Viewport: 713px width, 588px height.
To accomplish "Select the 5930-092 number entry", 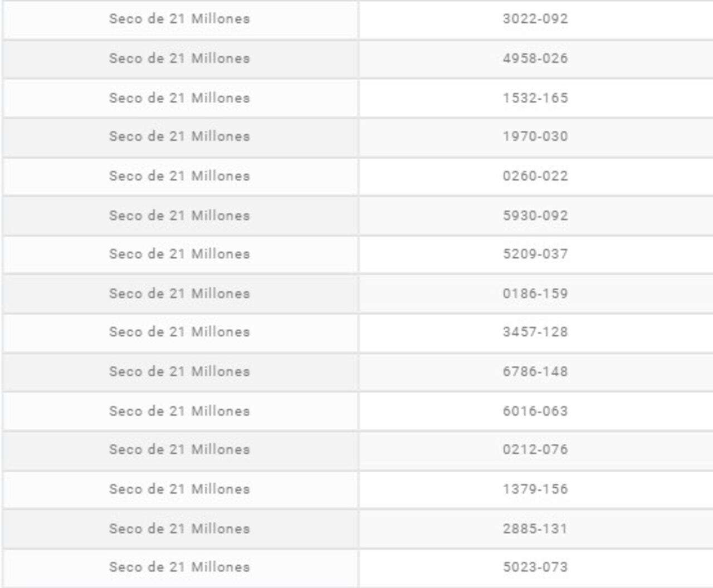I will point(535,215).
